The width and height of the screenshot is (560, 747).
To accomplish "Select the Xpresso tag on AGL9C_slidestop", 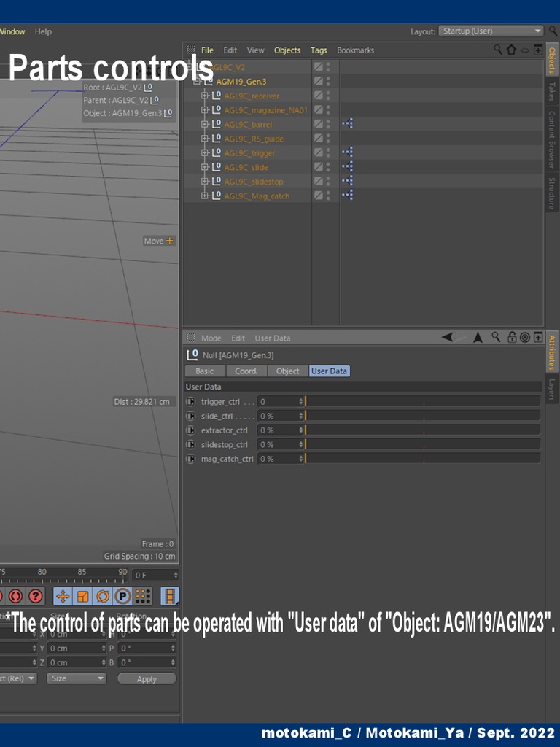I will [x=348, y=181].
